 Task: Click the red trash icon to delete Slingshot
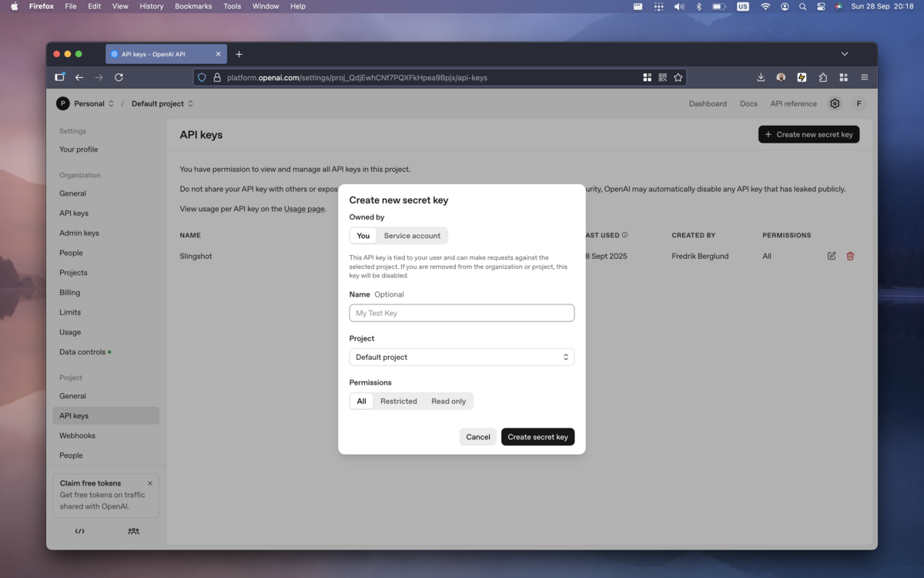[849, 255]
